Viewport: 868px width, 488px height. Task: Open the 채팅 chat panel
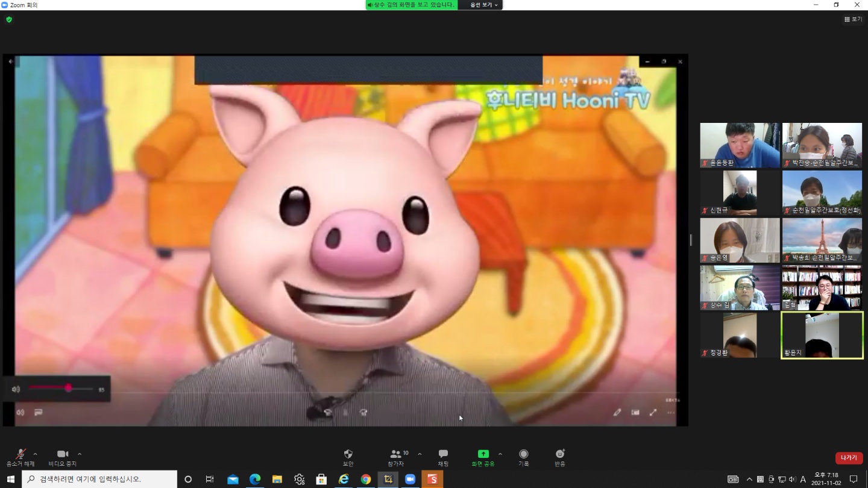point(443,457)
